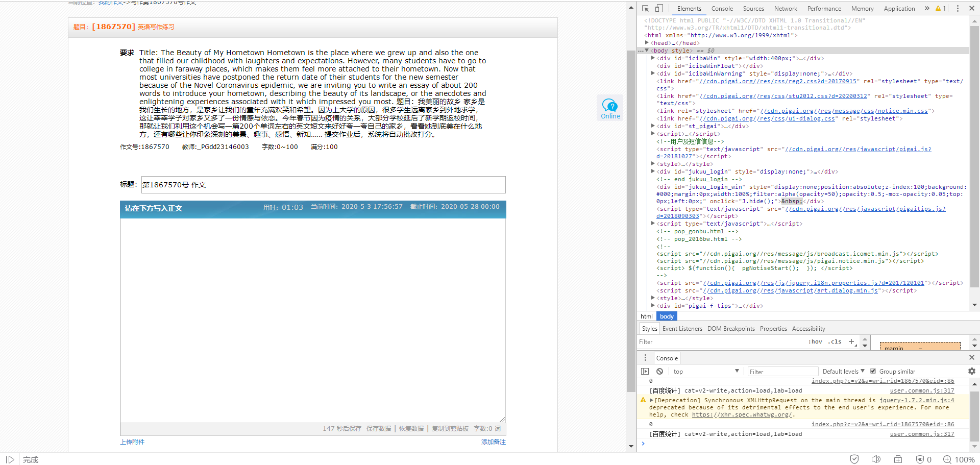Focus the Console Filter field
The width and height of the screenshot is (980, 465).
pyautogui.click(x=782, y=372)
